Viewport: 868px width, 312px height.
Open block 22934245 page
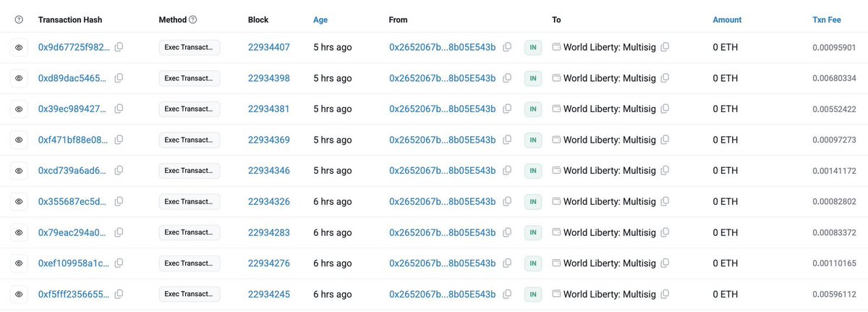[x=269, y=295]
